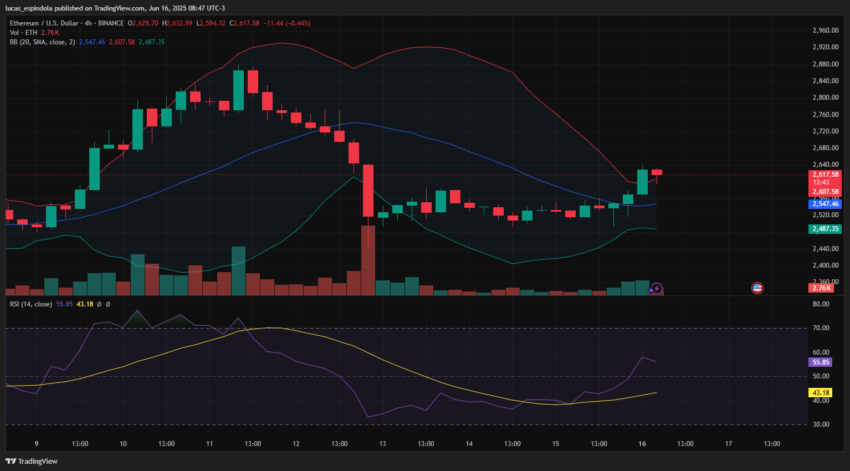Image resolution: width=850 pixels, height=471 pixels.
Task: Click the 2,960.00 price scale label
Action: pos(825,31)
